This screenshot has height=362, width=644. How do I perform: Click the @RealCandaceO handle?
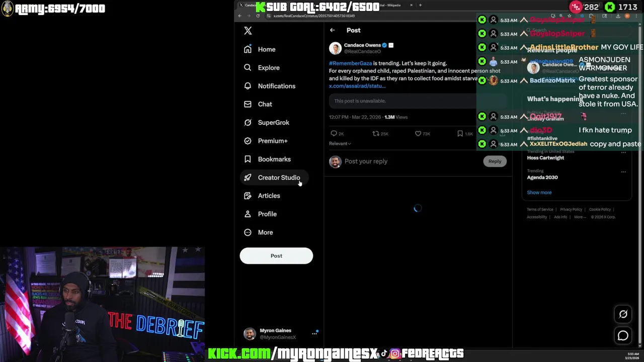coord(362,51)
